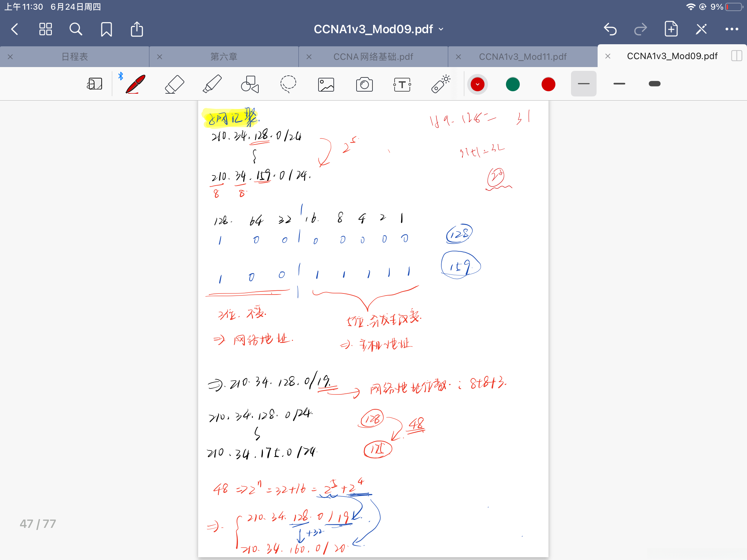Image resolution: width=747 pixels, height=560 pixels.
Task: Switch to the 日程表 tab
Action: click(74, 56)
